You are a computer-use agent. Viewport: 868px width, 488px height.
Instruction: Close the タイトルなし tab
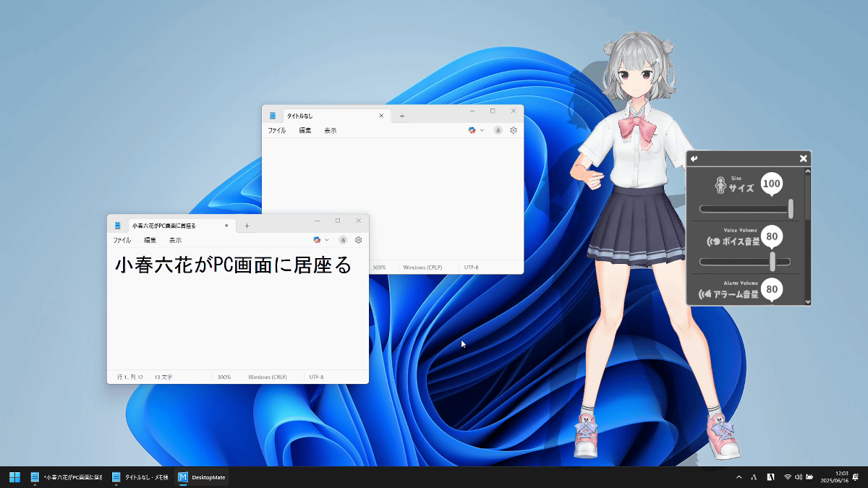[x=381, y=116]
